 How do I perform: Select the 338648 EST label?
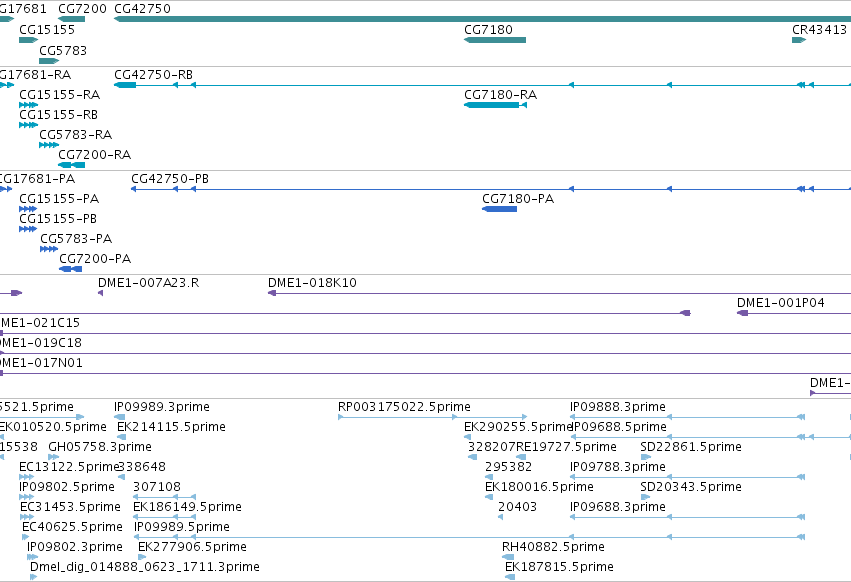tap(142, 467)
